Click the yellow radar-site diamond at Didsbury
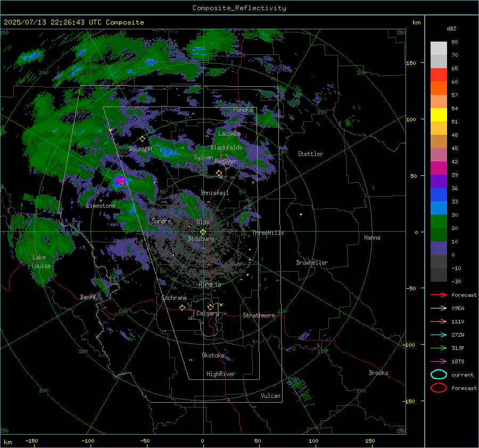Image resolution: width=479 pixels, height=448 pixels. point(203,232)
